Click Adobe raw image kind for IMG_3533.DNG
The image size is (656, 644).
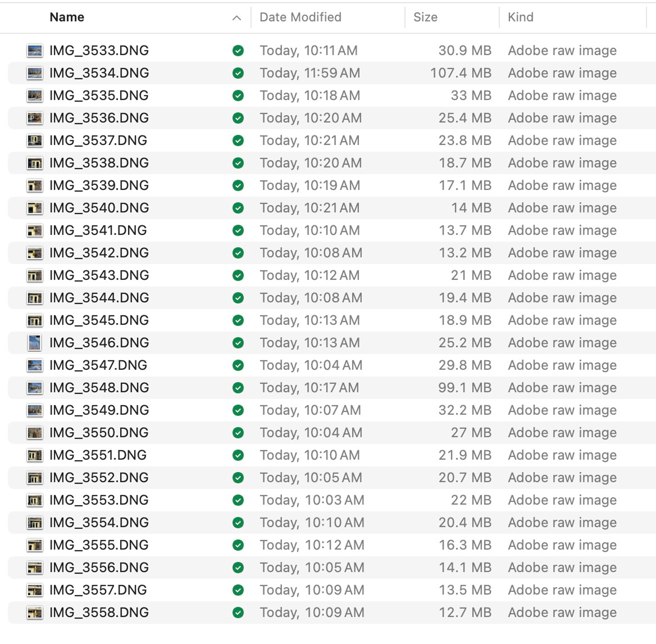coord(563,51)
